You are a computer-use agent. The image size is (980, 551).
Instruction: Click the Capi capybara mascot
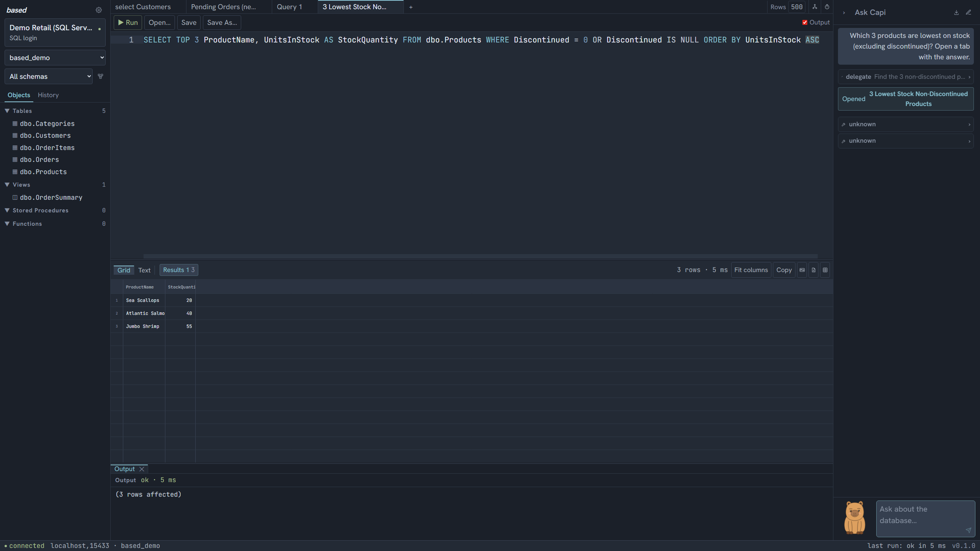pos(854,518)
